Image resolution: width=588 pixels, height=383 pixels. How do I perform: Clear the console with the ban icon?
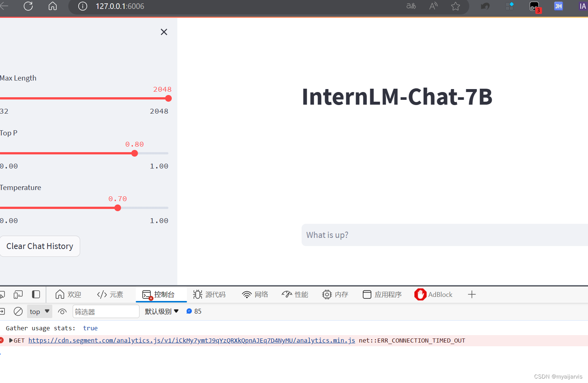(x=18, y=311)
